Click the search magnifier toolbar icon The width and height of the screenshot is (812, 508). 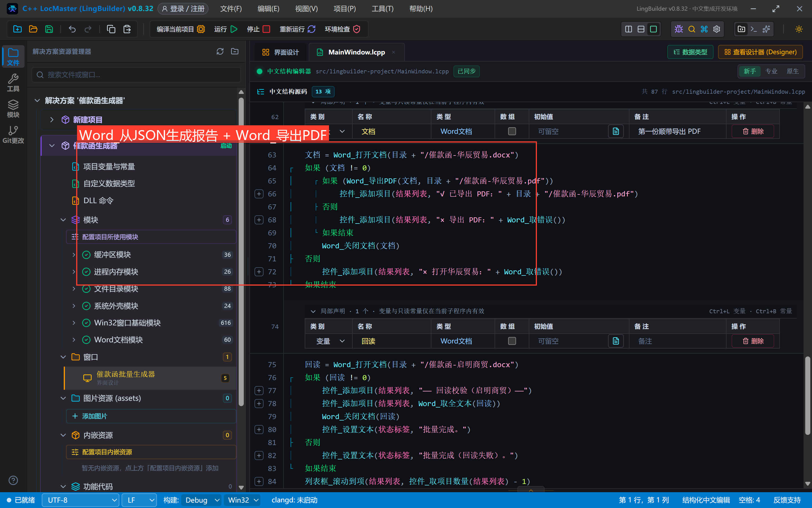tap(692, 29)
